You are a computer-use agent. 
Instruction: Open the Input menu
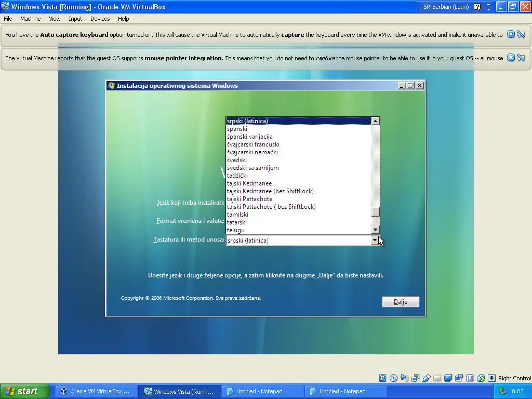pyautogui.click(x=75, y=19)
